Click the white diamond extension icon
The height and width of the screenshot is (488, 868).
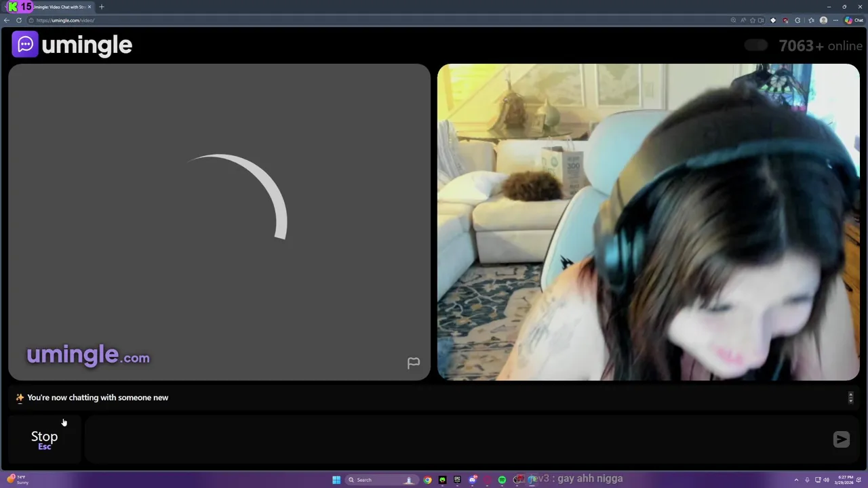(x=773, y=20)
